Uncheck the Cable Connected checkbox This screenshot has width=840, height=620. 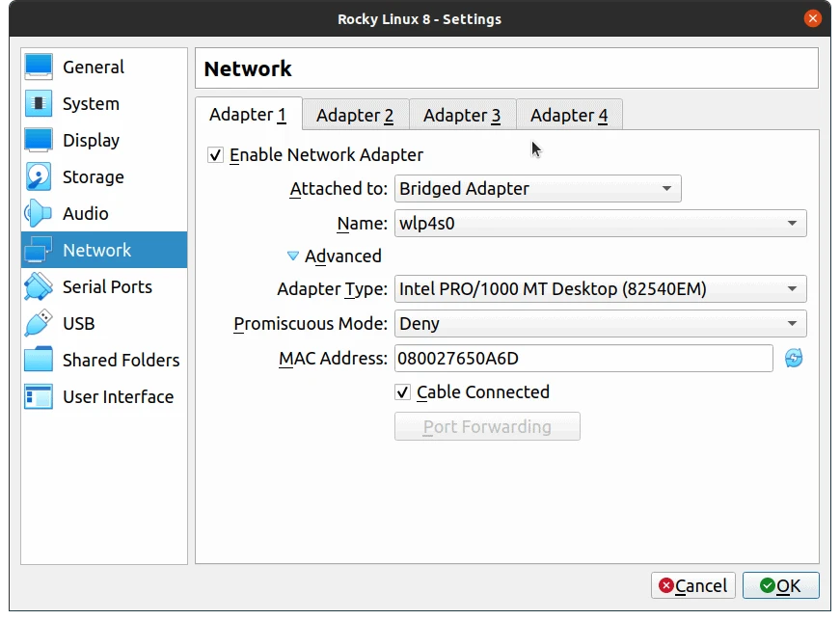pyautogui.click(x=402, y=392)
